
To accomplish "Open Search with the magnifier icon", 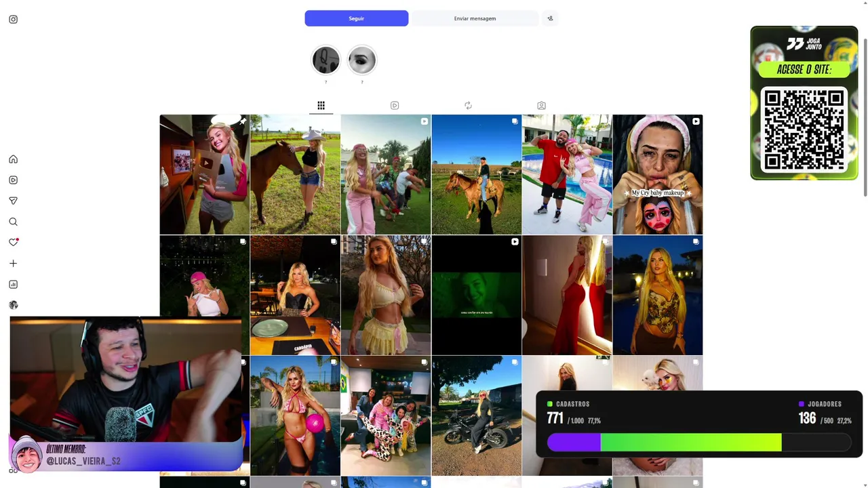I will pos(13,222).
